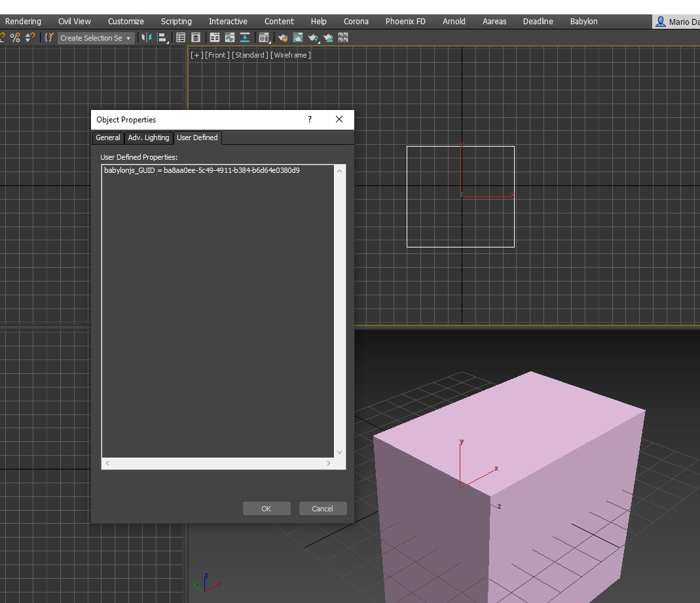Open the Front viewport view menu

(217, 55)
